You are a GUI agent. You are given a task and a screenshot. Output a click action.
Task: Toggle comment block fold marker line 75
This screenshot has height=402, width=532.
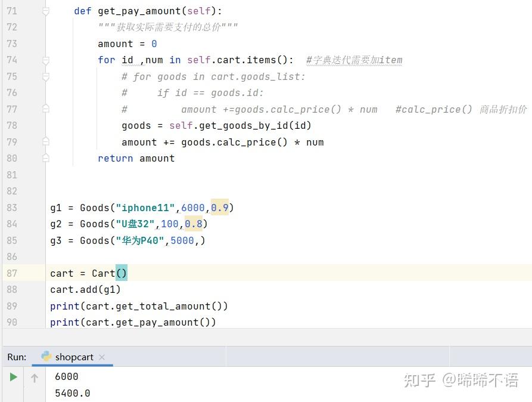(x=46, y=77)
